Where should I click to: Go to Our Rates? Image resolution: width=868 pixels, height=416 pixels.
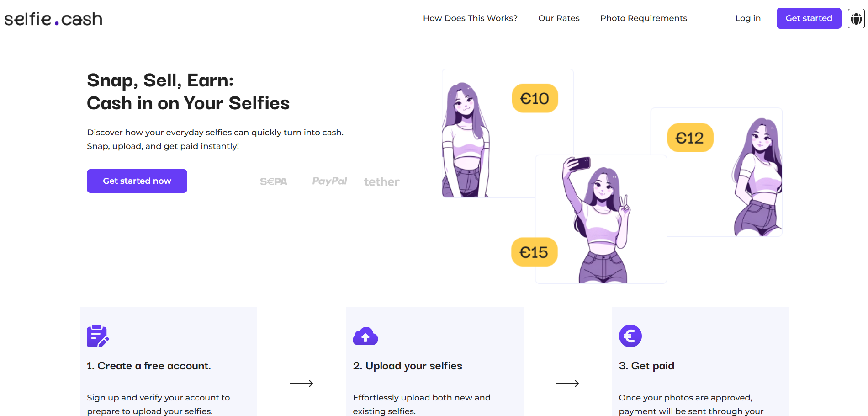pos(559,18)
